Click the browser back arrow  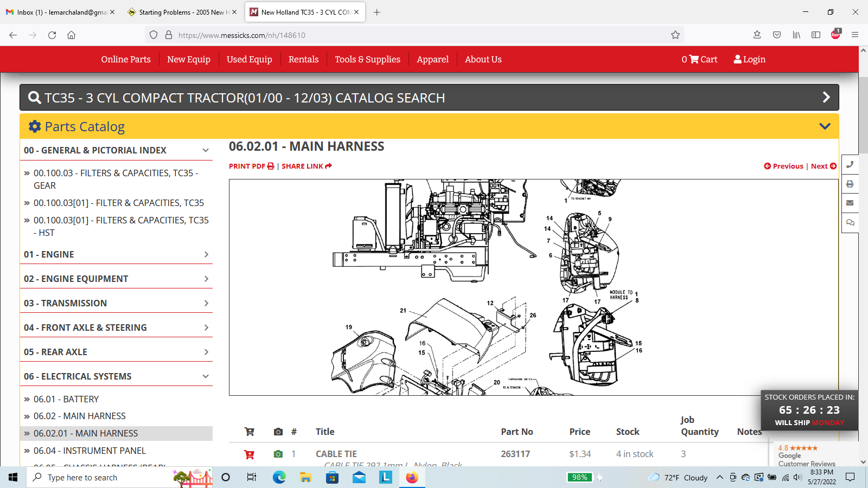click(x=13, y=35)
